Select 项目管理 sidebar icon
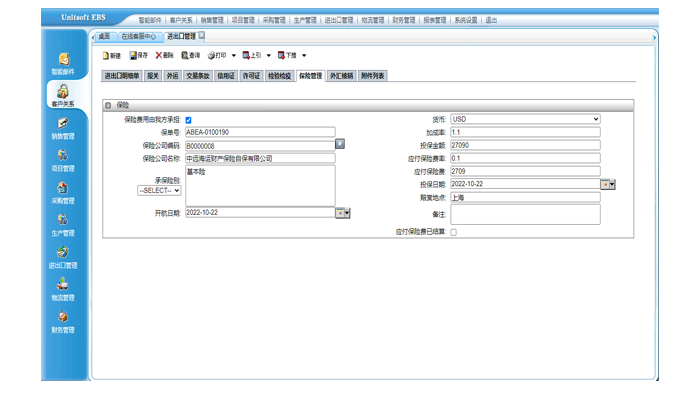700x400 pixels. click(62, 159)
